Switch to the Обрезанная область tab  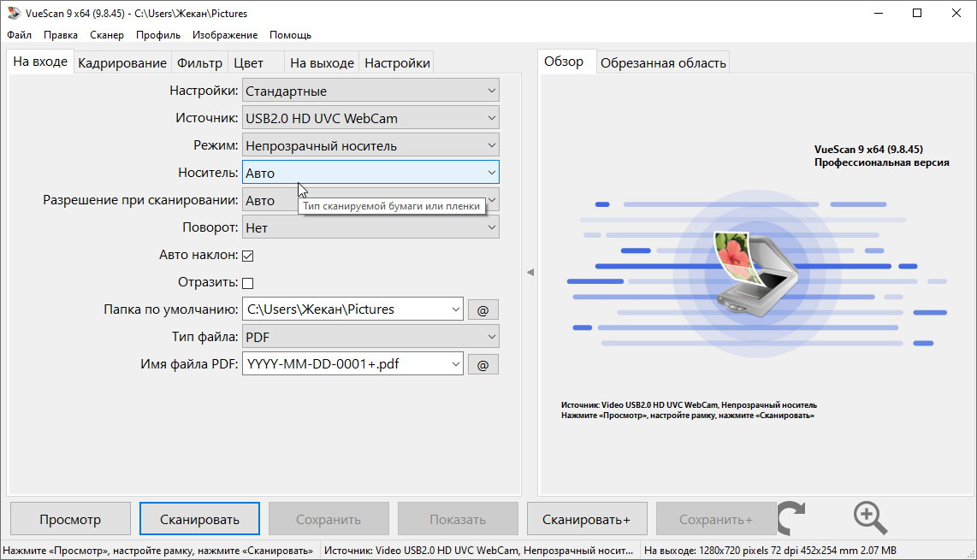click(x=664, y=63)
